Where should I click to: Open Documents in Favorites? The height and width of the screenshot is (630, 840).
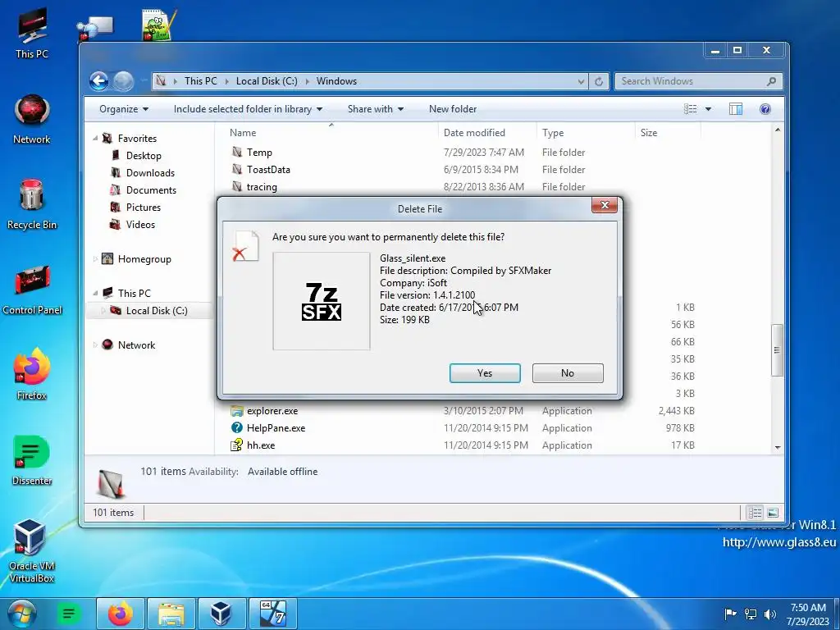click(151, 190)
